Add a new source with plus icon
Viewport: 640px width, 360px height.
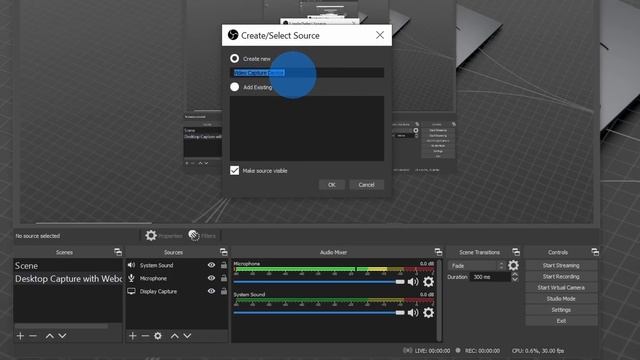click(132, 336)
